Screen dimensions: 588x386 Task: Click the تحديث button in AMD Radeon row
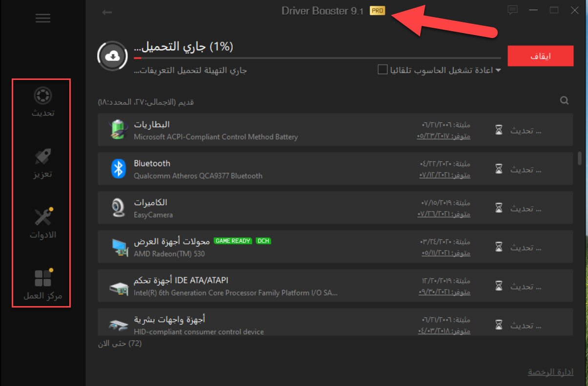[526, 247]
